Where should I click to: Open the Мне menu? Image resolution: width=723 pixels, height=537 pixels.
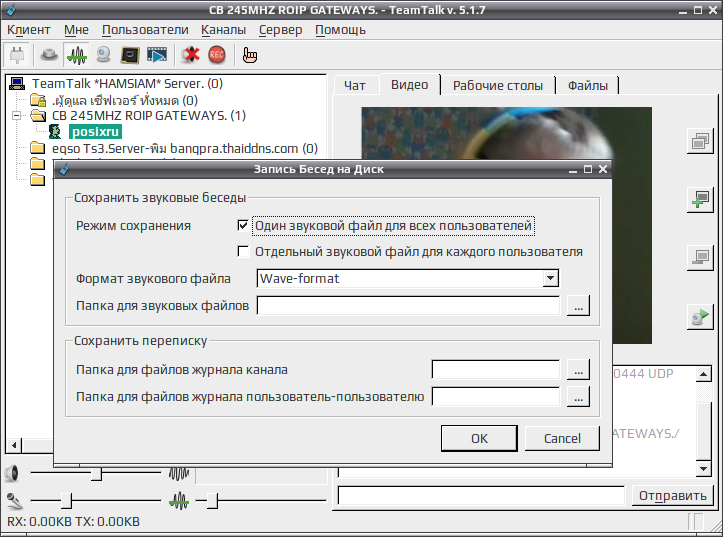click(x=76, y=30)
